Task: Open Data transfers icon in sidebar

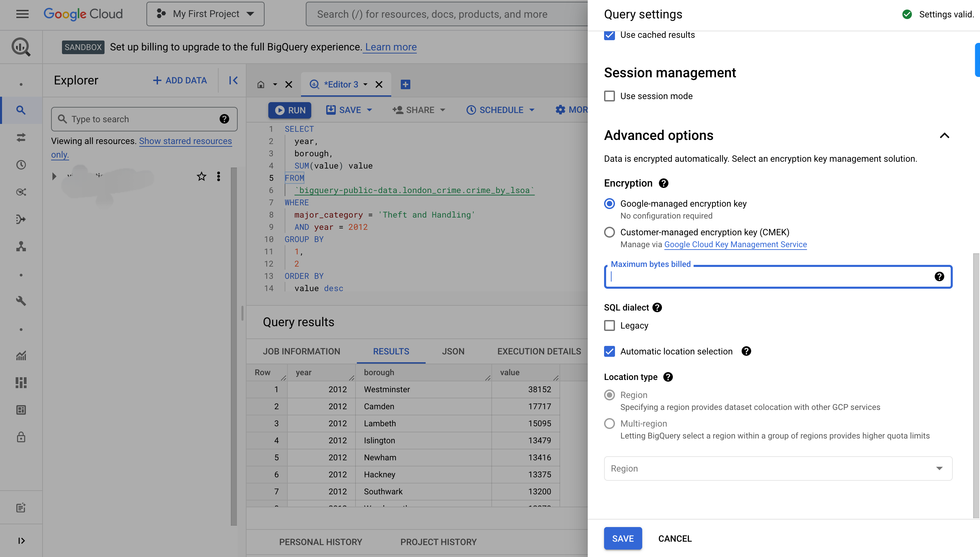Action: point(21,137)
